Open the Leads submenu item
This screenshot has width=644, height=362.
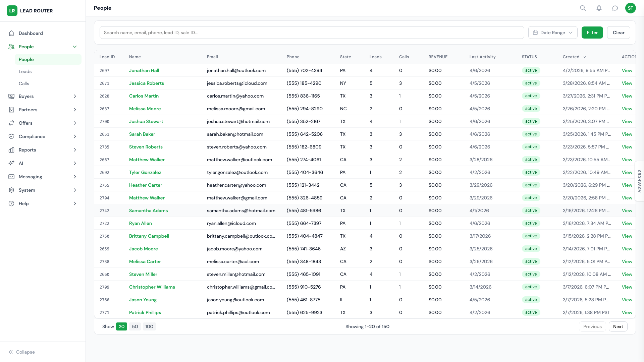[25, 71]
